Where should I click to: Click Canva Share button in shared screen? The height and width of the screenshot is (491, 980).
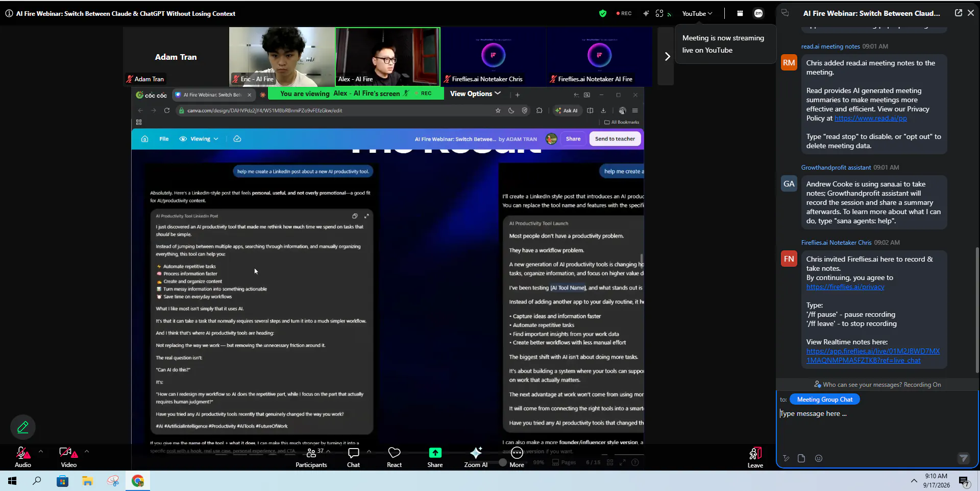(573, 139)
